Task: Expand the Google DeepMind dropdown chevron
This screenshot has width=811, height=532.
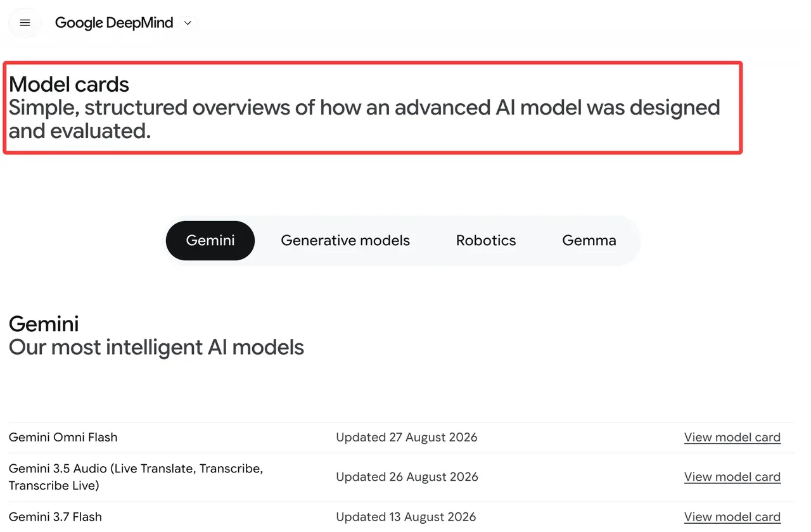Action: [x=188, y=23]
